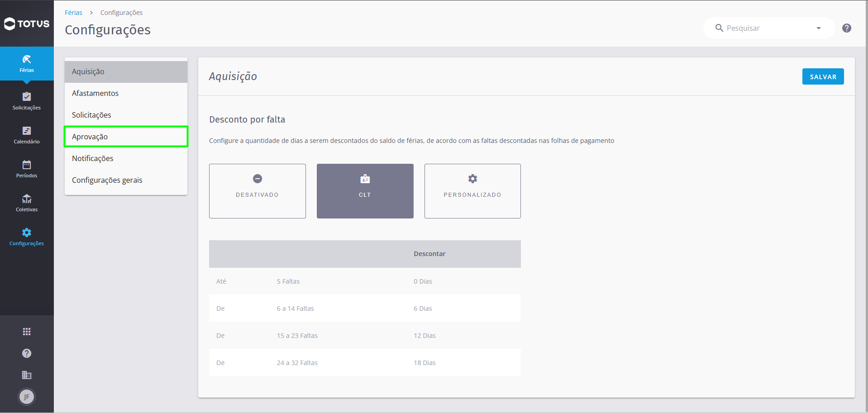The height and width of the screenshot is (413, 868).
Task: Open the Solicitações settings tab
Action: [126, 115]
